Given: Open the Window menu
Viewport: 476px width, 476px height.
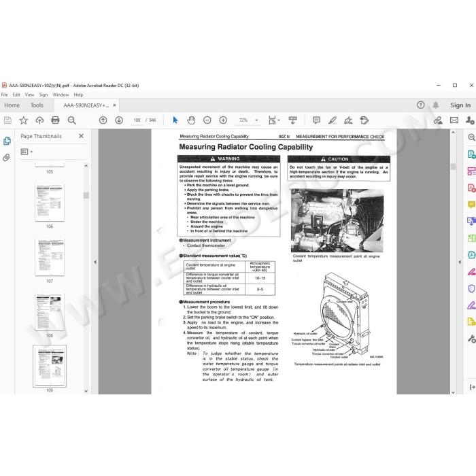Looking at the screenshot, I should (x=61, y=95).
